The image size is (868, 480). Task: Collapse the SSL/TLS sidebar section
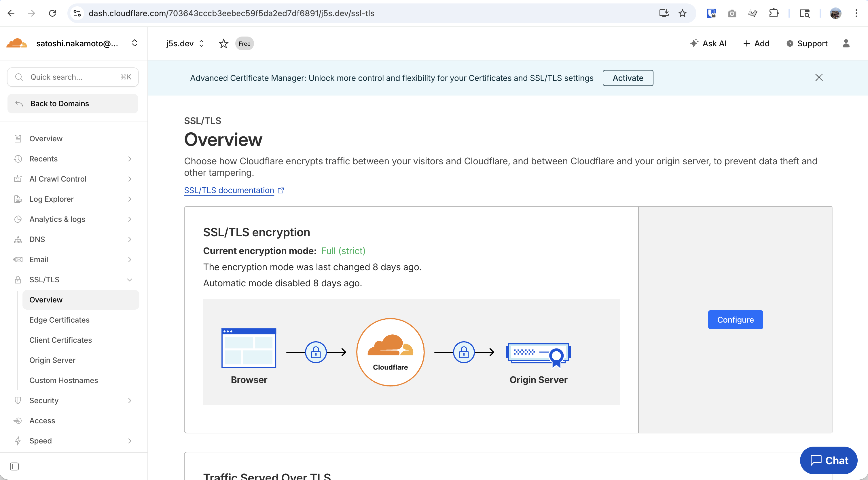coord(129,280)
